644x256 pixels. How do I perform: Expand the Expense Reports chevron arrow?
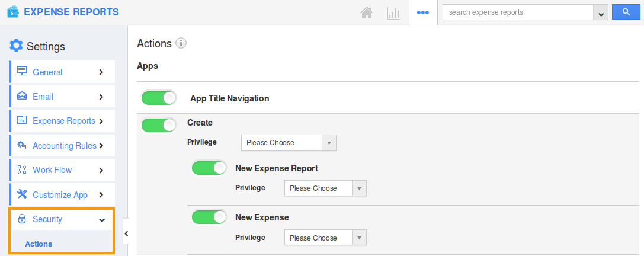pyautogui.click(x=101, y=121)
